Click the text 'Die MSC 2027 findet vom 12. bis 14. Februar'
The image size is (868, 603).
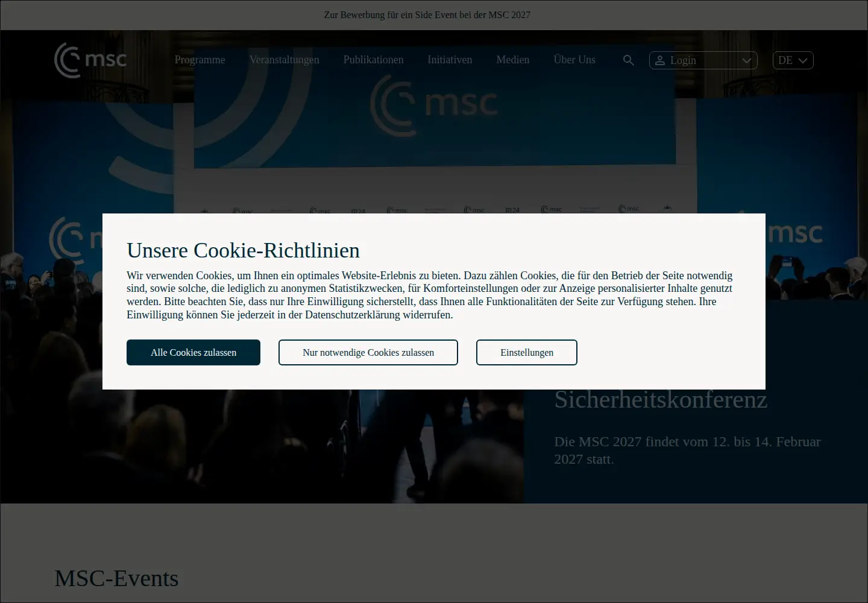[687, 441]
